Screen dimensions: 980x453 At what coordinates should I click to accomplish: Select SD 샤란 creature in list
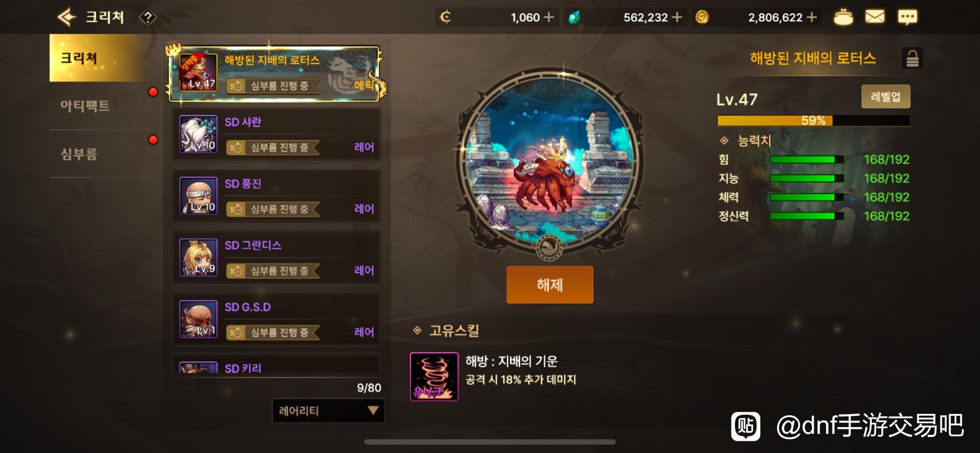point(276,134)
